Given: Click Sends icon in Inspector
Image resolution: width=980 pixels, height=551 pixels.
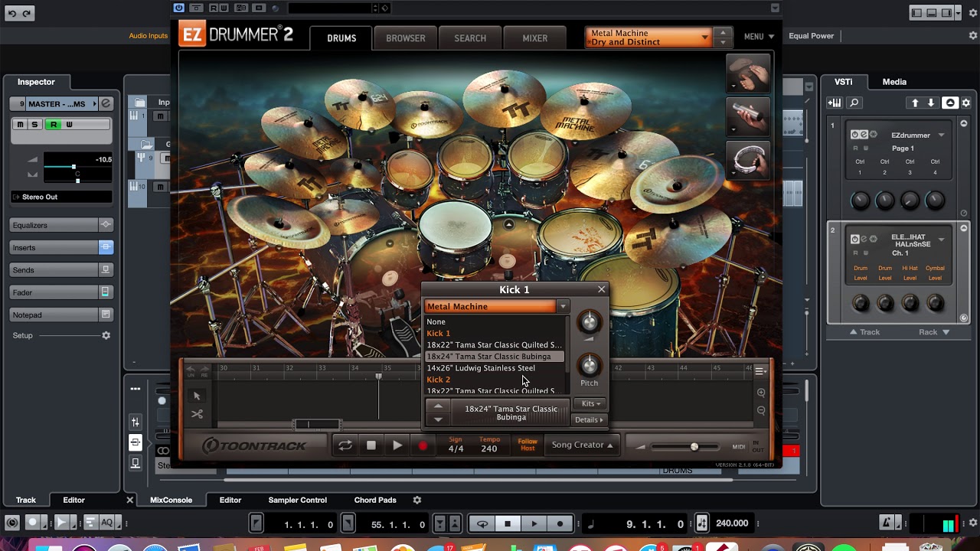Looking at the screenshot, I should click(106, 269).
